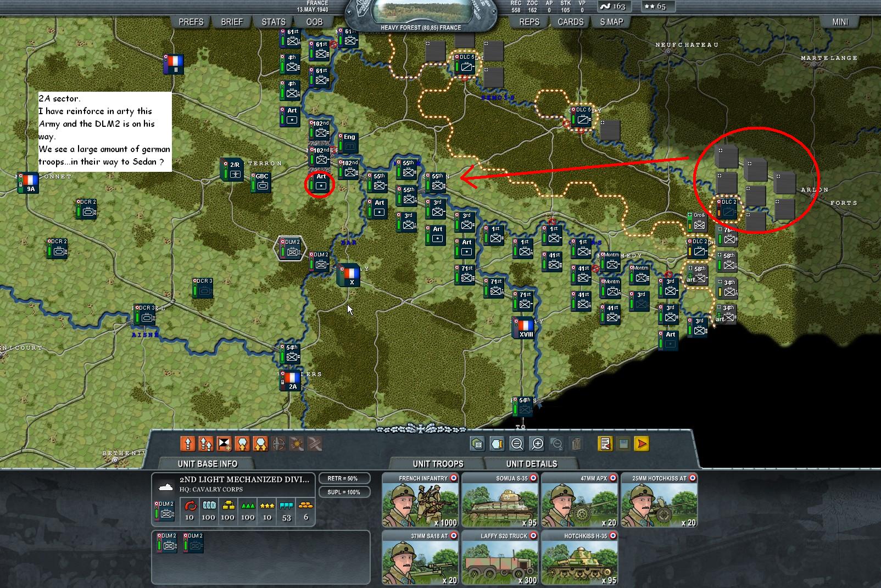Switch to the UNIT TROOPS tab
This screenshot has width=881, height=588.
tap(438, 464)
